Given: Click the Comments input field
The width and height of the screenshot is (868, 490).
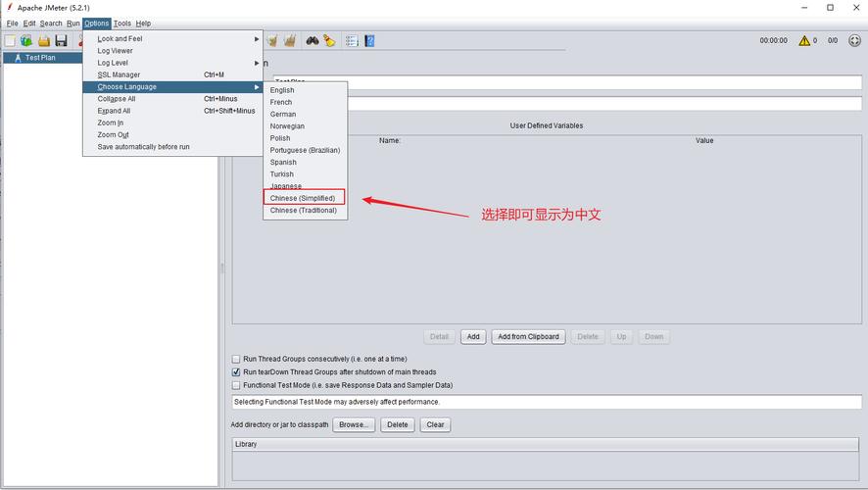Looking at the screenshot, I should pos(604,104).
